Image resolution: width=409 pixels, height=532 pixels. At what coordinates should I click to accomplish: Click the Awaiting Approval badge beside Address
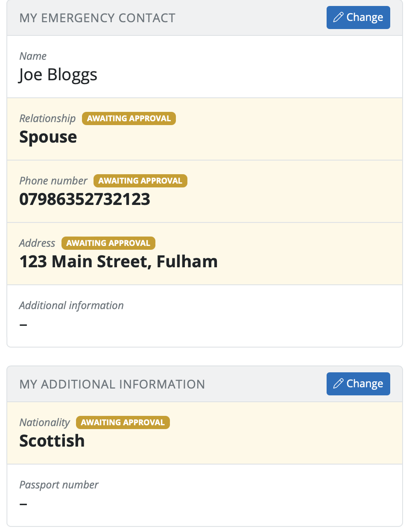[108, 243]
